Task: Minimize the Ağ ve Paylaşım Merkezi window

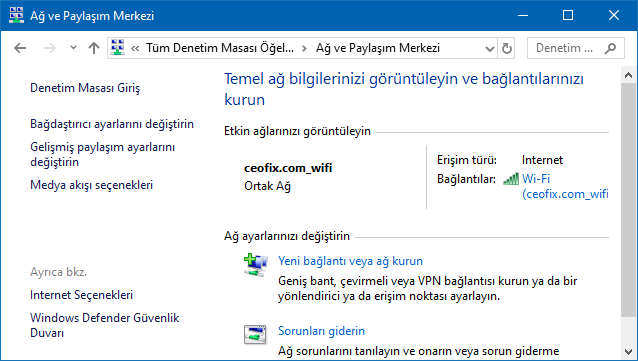Action: pos(523,15)
